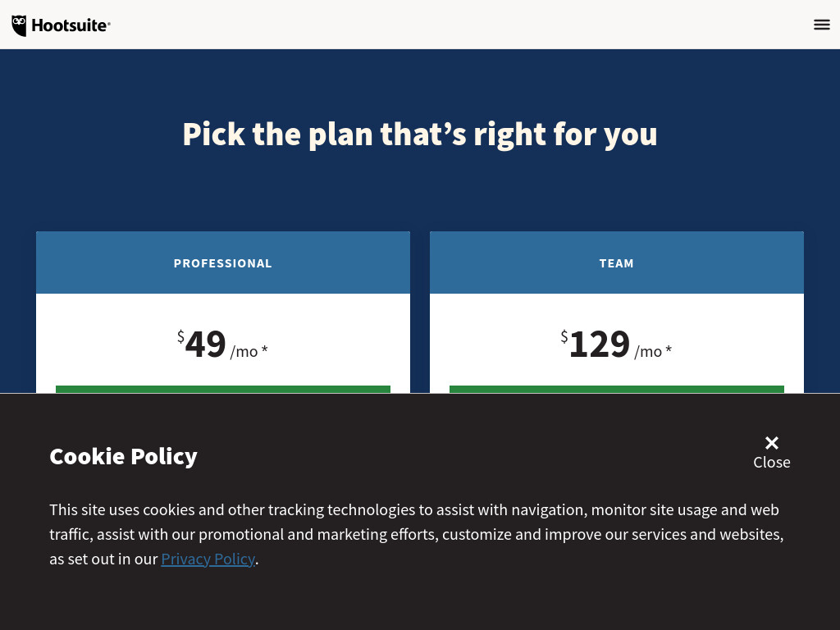840x630 pixels.
Task: Click the dollar sign before 129
Action: pyautogui.click(x=564, y=336)
